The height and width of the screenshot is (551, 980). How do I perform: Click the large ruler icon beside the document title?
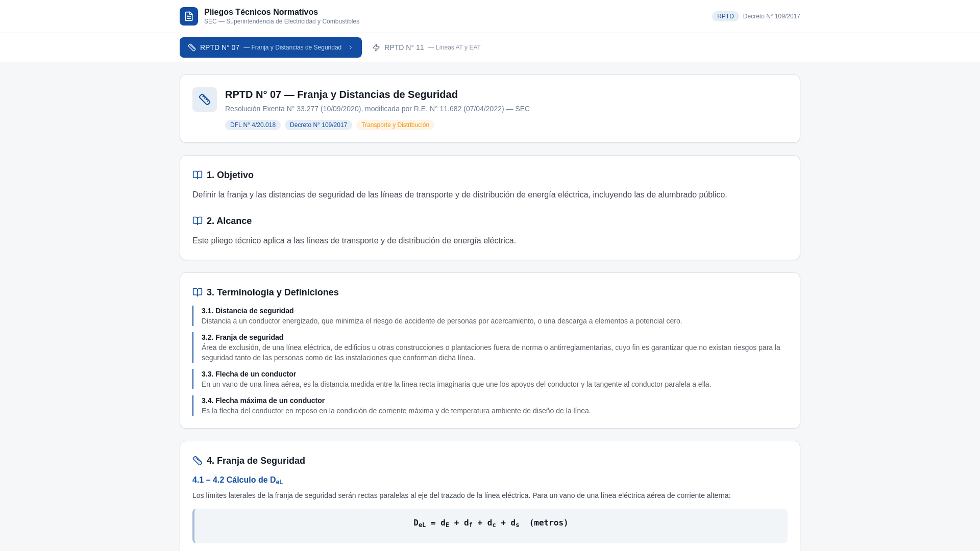click(x=205, y=99)
